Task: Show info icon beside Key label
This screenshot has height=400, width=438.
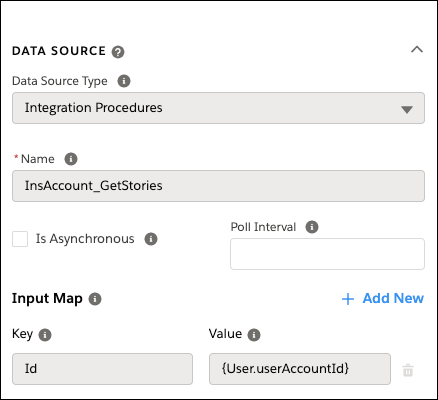Action: (45, 335)
